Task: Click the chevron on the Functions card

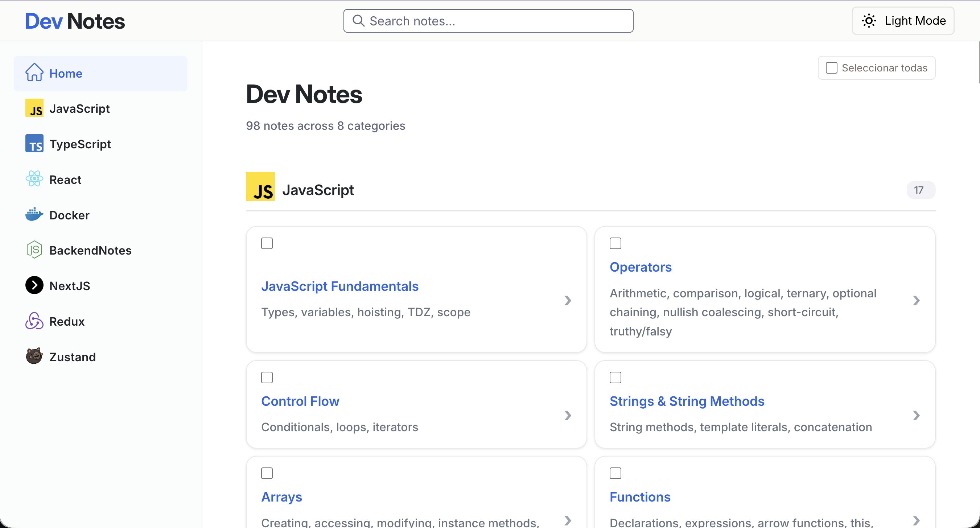Action: point(917,520)
